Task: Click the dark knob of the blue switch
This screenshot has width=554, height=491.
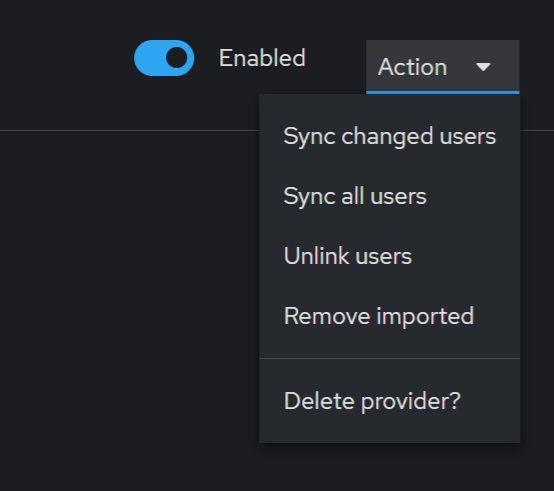Action: (x=176, y=58)
